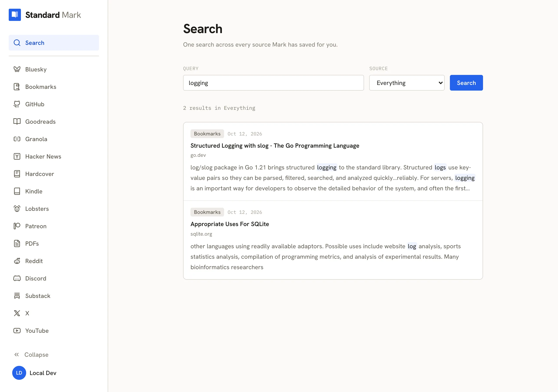Open the Substack section
This screenshot has height=392, width=558.
coord(54,296)
